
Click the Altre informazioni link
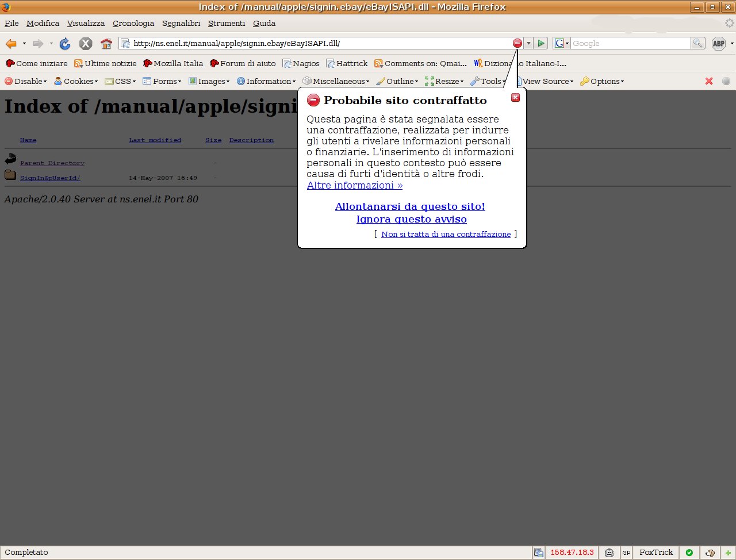355,185
